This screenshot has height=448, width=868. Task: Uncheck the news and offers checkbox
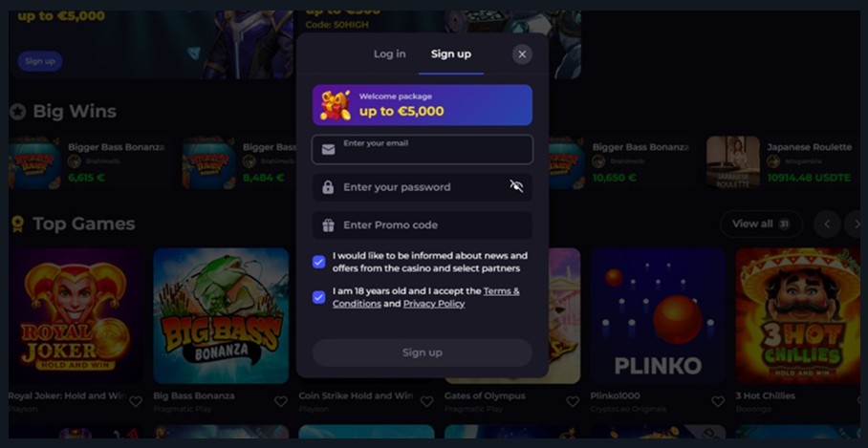pyautogui.click(x=319, y=262)
